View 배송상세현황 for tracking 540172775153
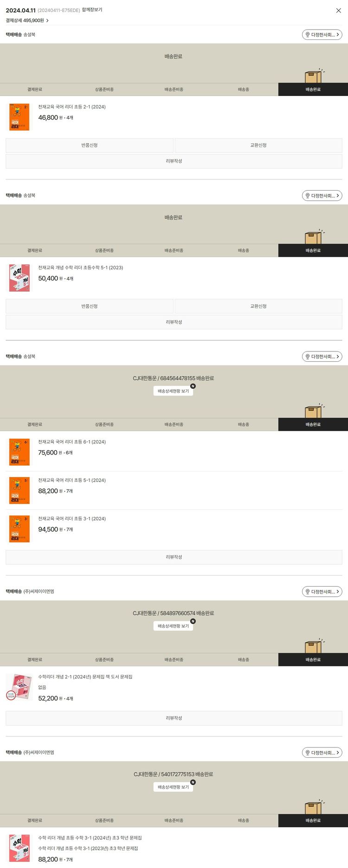 (173, 787)
